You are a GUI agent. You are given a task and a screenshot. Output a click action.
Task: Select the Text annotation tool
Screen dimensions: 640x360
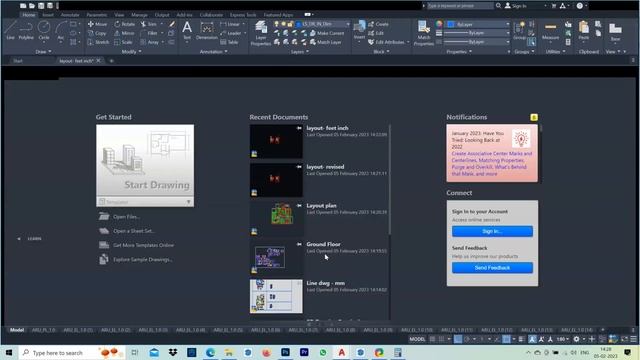187,31
